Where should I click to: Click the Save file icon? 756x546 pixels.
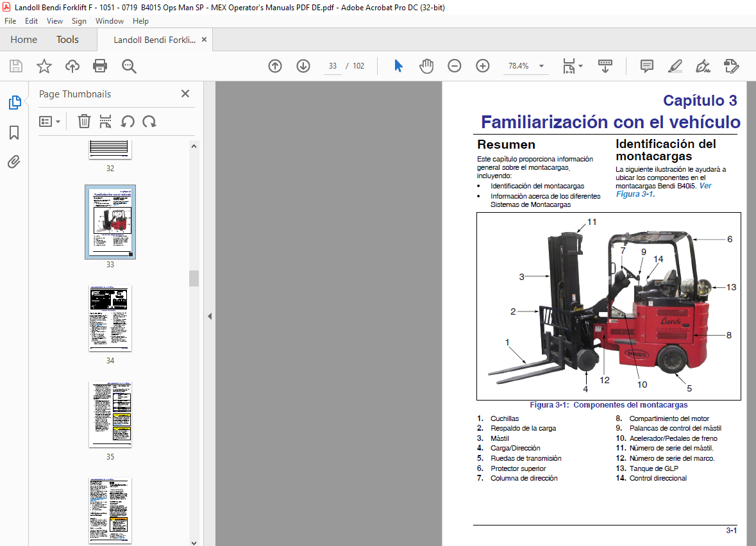point(16,66)
